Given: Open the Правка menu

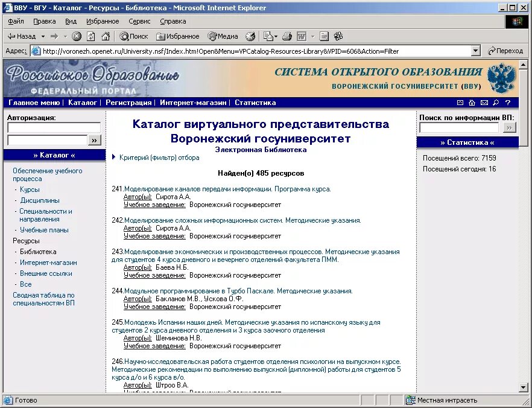Looking at the screenshot, I should coord(45,21).
